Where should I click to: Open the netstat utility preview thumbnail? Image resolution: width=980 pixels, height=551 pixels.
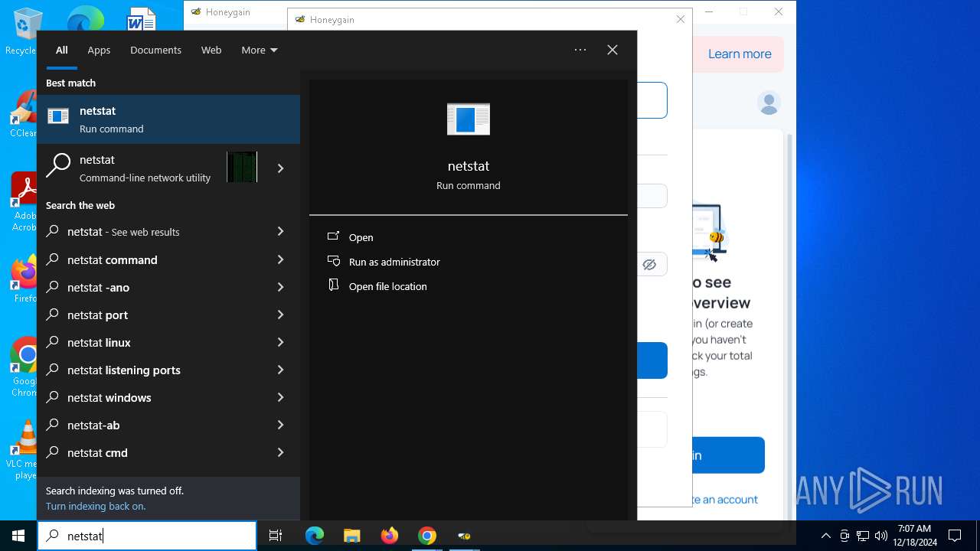click(x=242, y=168)
